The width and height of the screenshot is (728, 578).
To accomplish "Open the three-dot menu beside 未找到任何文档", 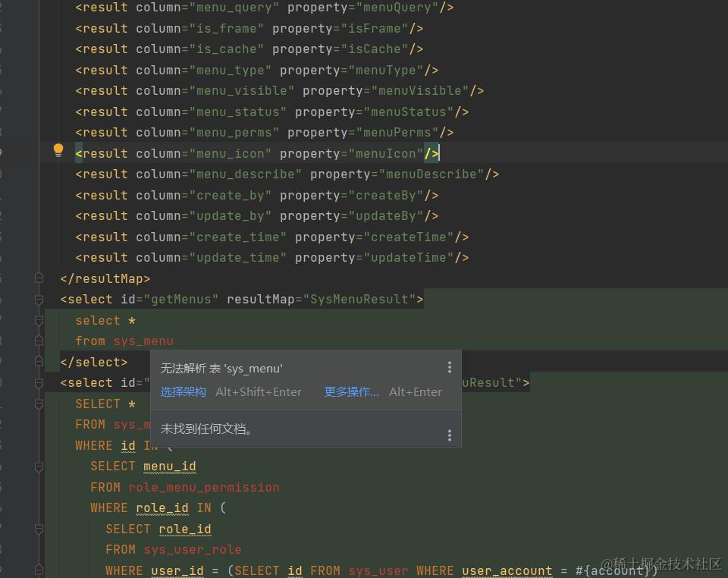I will [450, 435].
